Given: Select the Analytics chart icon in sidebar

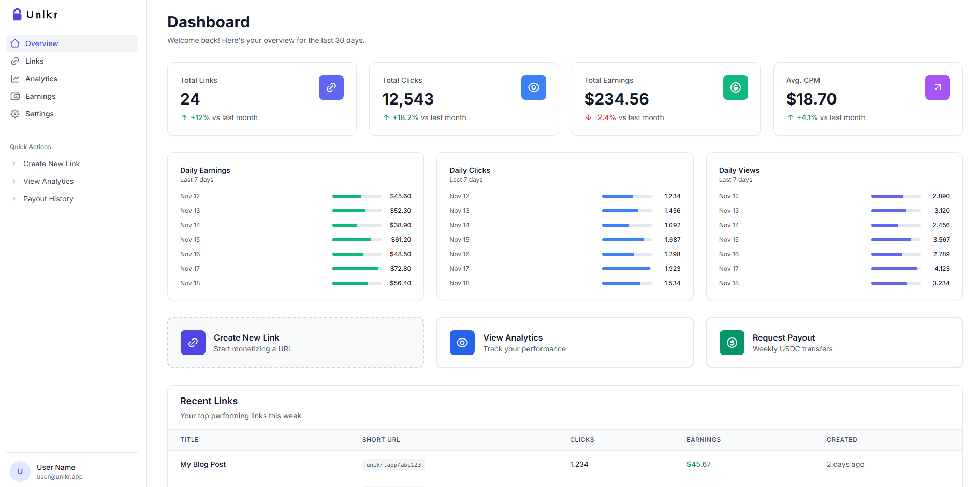Looking at the screenshot, I should pyautogui.click(x=16, y=78).
